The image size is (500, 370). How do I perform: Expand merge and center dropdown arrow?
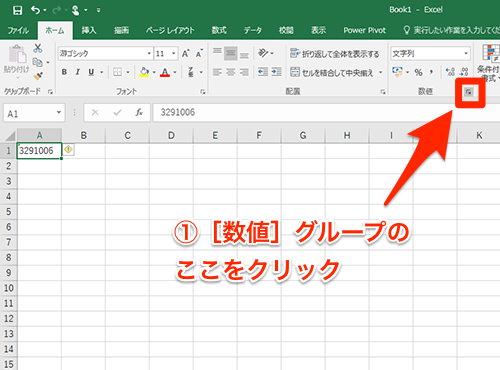(381, 72)
